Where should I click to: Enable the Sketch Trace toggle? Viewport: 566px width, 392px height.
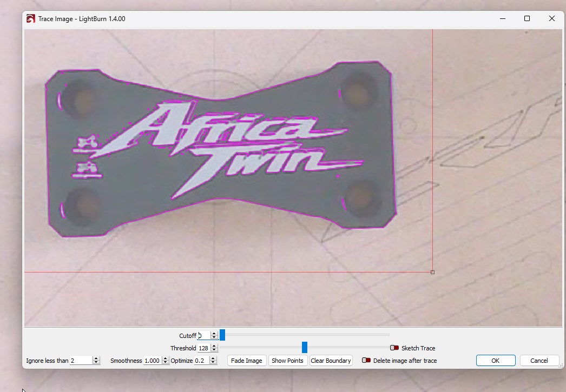click(x=394, y=348)
